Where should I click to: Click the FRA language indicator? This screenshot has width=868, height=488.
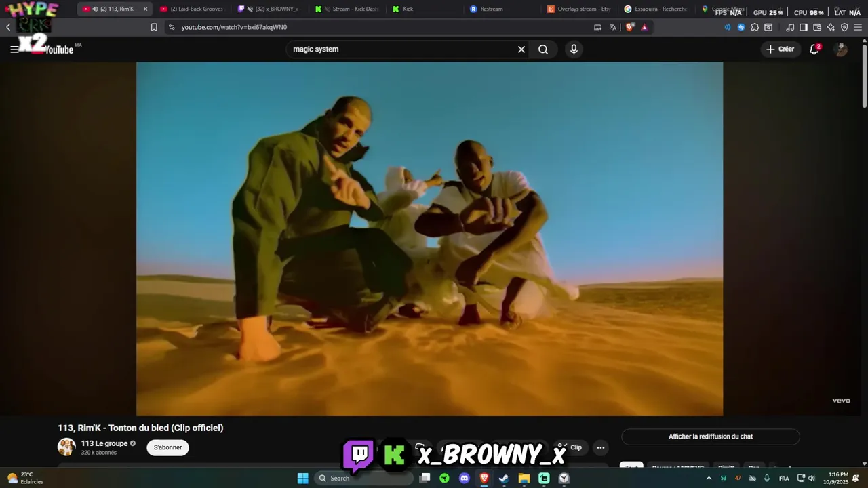[784, 478]
